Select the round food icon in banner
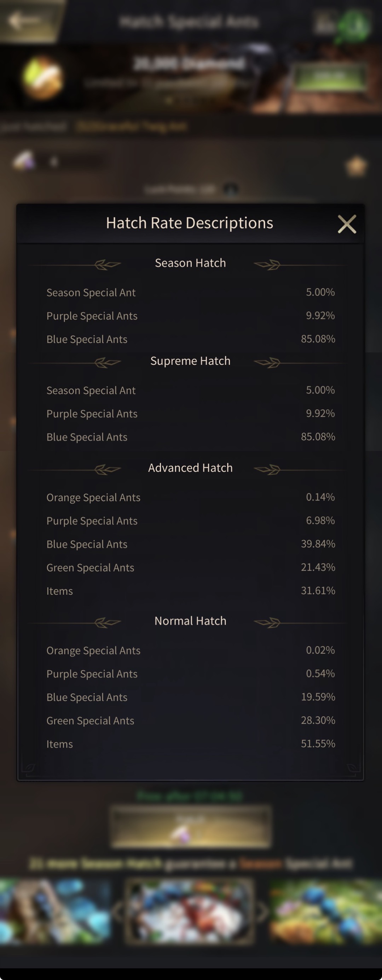Screen dimensions: 382x980 click(42, 77)
